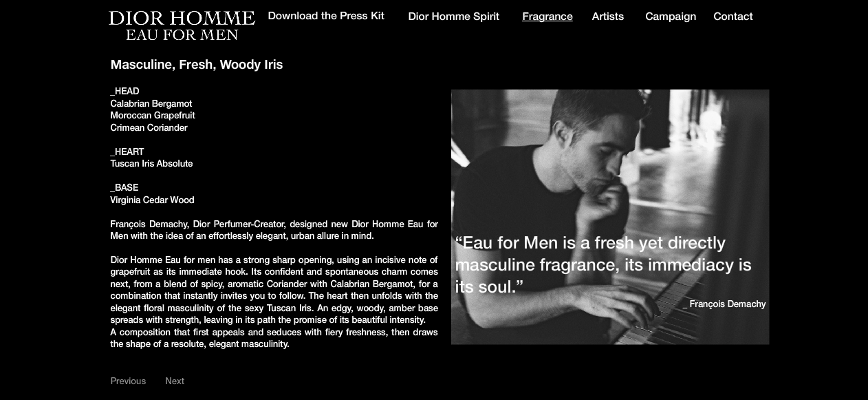Select the Virginia Cedar Wood text

pyautogui.click(x=152, y=200)
